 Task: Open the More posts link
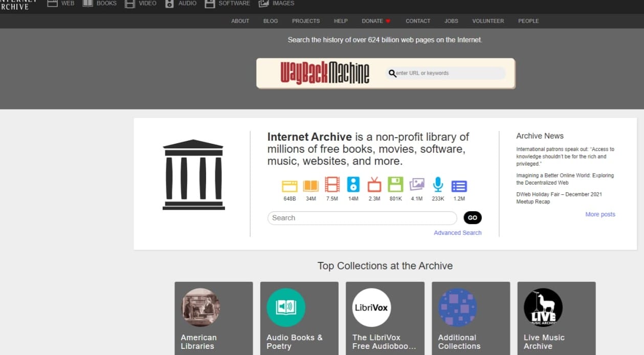click(601, 214)
